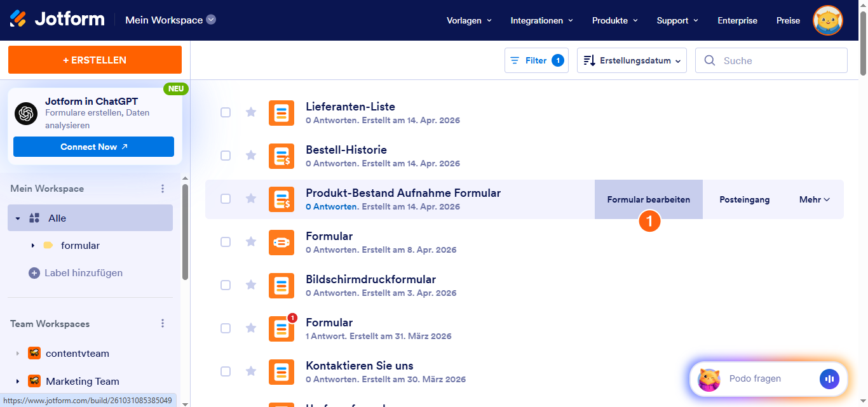
Task: Open the ChatGPT icon in the sidebar promo
Action: 25,113
